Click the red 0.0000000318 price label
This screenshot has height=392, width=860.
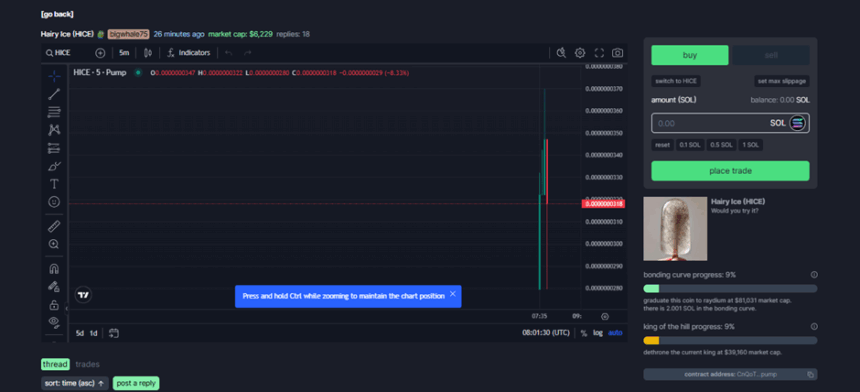tap(603, 204)
